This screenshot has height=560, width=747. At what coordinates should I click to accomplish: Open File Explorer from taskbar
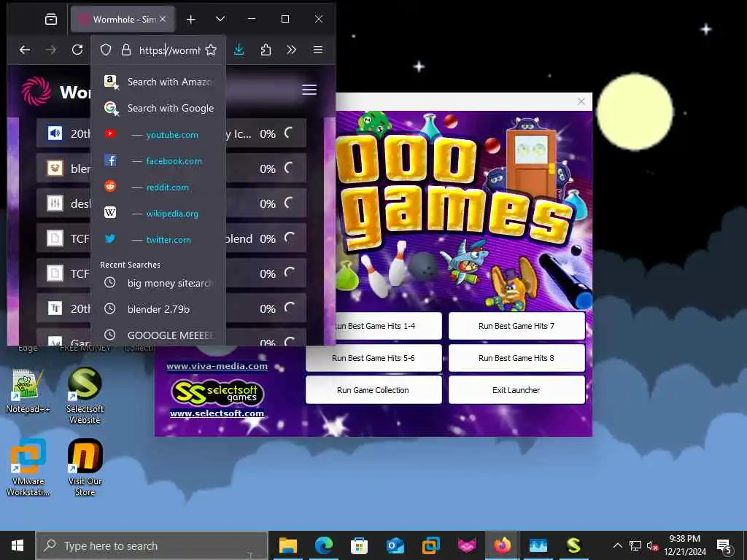pos(287,545)
